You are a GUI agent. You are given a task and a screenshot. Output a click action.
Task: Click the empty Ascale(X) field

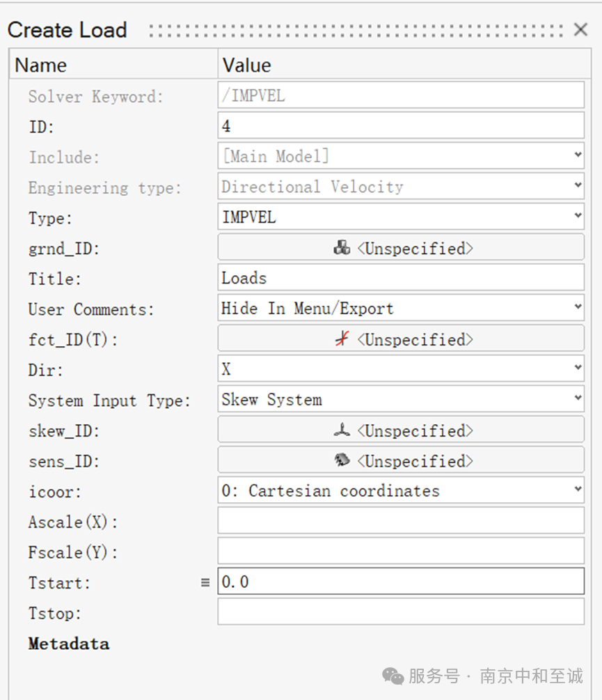pyautogui.click(x=401, y=520)
